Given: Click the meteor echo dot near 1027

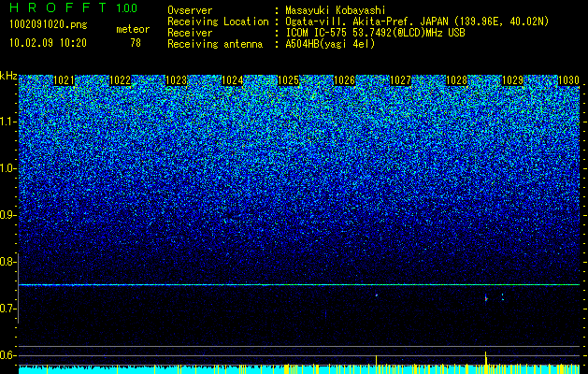Looking at the screenshot, I should tap(376, 295).
